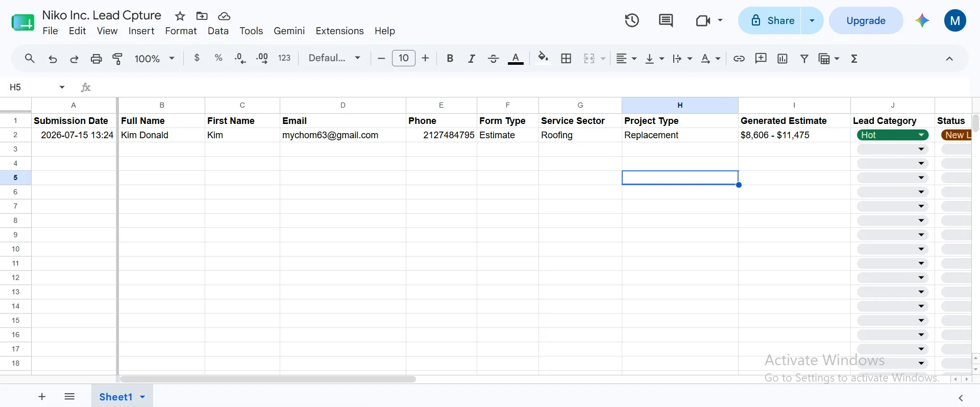The width and height of the screenshot is (980, 407).
Task: Open the name box dropdown arrow
Action: 62,87
